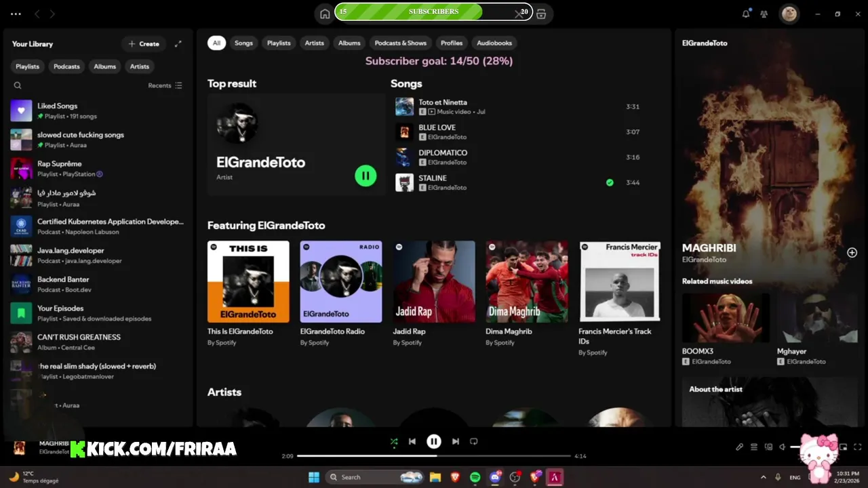Open Featuring ElGrandeToto section heading
The width and height of the screenshot is (868, 488).
tap(266, 225)
